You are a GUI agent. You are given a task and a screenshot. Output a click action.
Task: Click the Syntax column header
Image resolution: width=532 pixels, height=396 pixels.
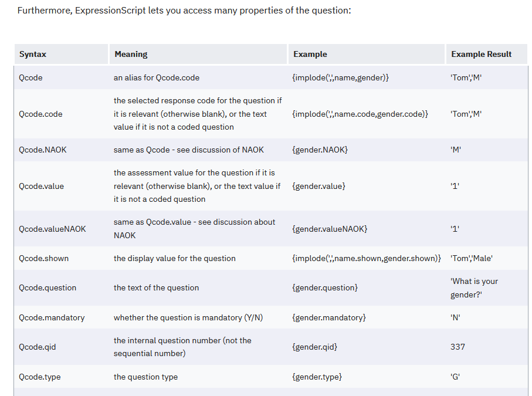(61, 54)
